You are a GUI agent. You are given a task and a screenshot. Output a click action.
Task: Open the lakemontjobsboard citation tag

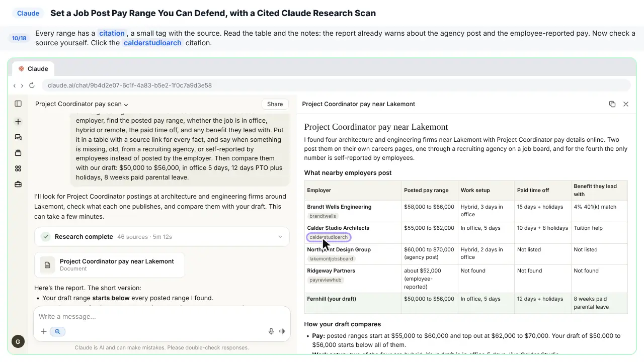coord(331,259)
